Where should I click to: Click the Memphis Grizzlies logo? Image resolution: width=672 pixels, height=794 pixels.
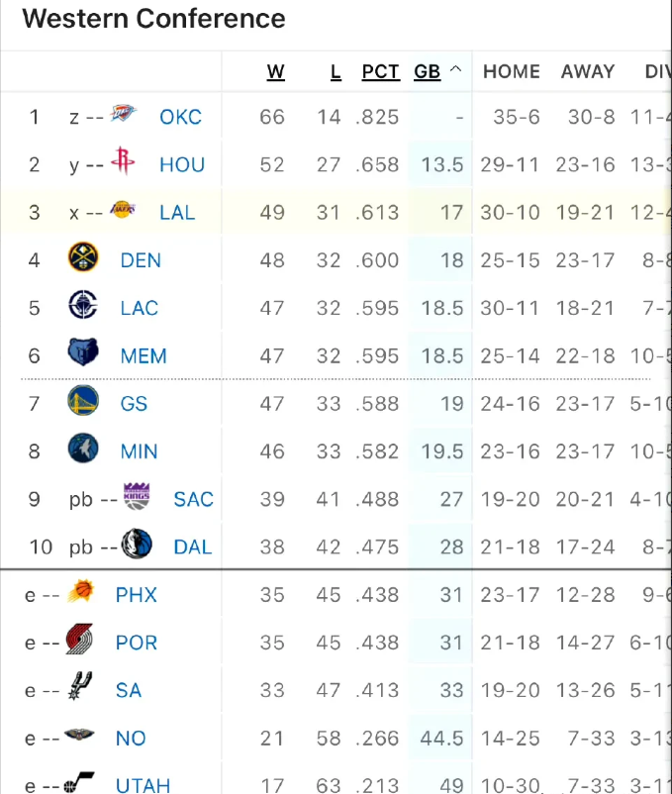tap(83, 352)
